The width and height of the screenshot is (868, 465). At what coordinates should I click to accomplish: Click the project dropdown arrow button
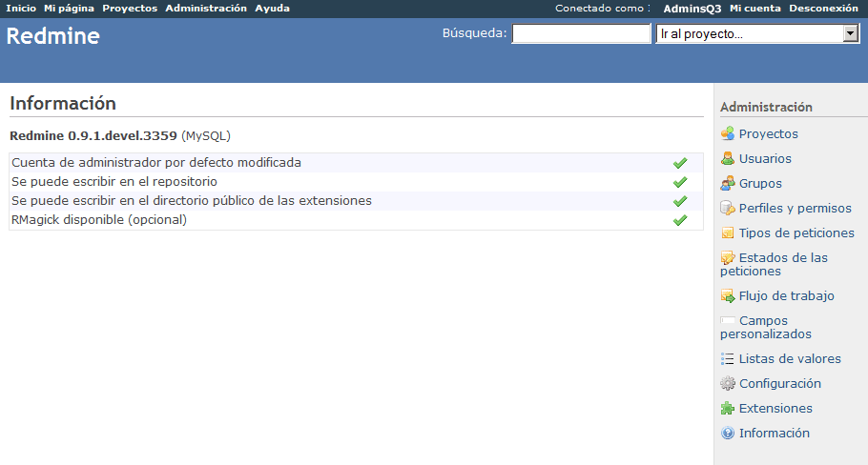[x=851, y=33]
